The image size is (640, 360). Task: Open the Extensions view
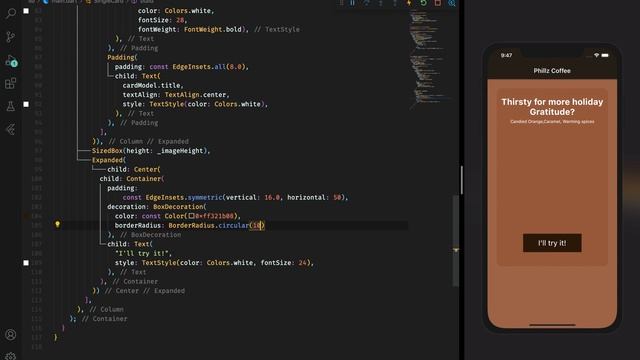11,84
